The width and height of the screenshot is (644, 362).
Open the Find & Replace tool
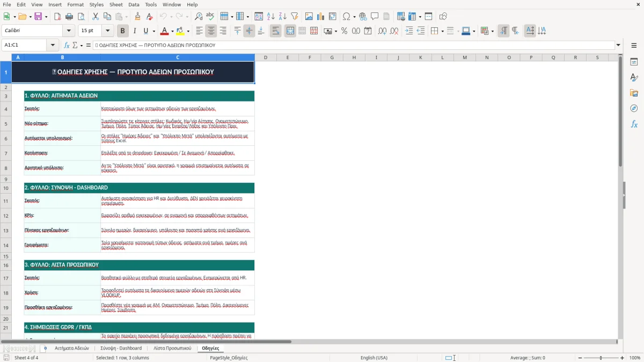click(198, 17)
